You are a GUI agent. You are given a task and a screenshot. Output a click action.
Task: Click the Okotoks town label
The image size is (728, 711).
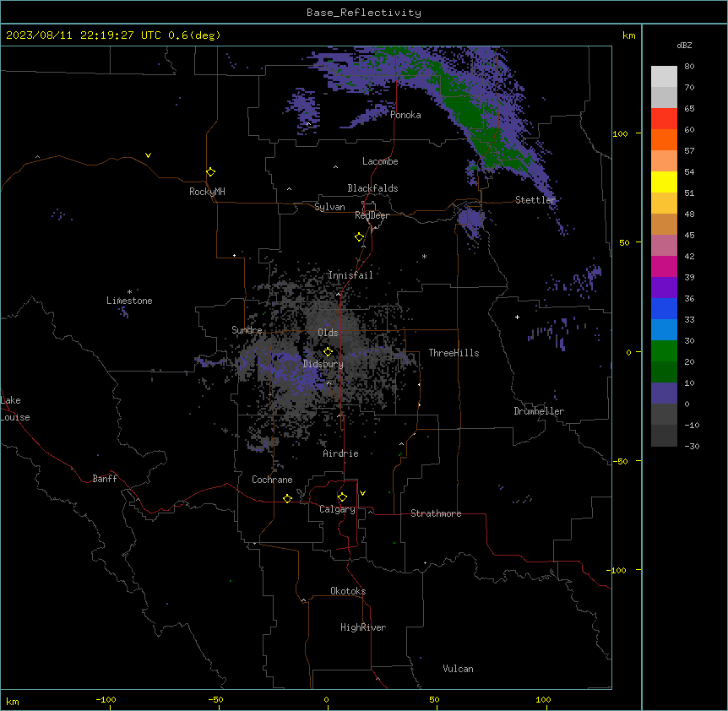click(348, 591)
